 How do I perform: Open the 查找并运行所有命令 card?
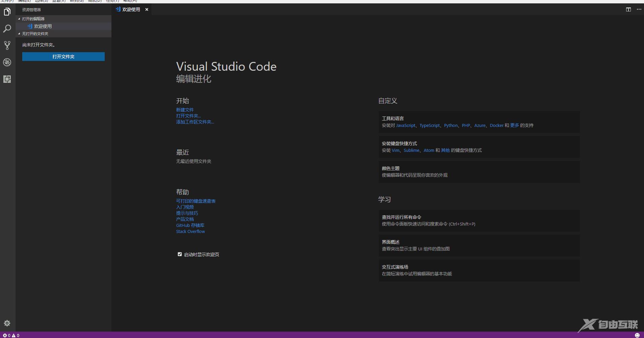[x=479, y=221]
